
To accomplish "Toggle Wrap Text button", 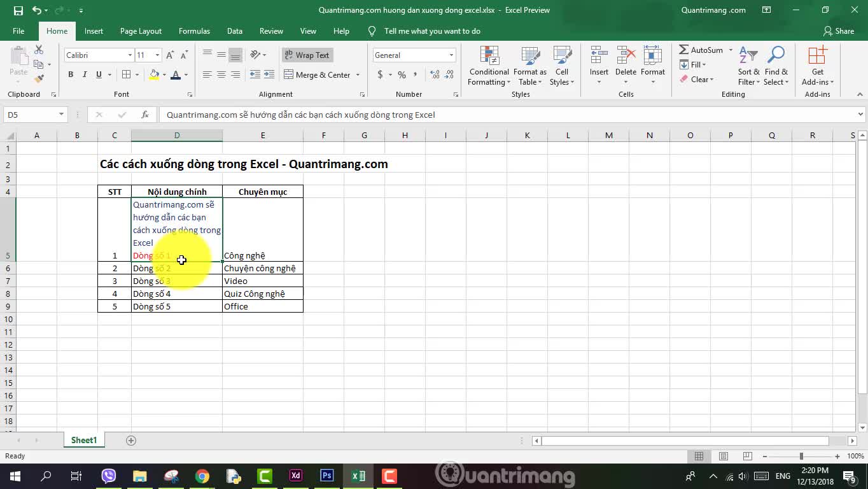I will [x=307, y=55].
